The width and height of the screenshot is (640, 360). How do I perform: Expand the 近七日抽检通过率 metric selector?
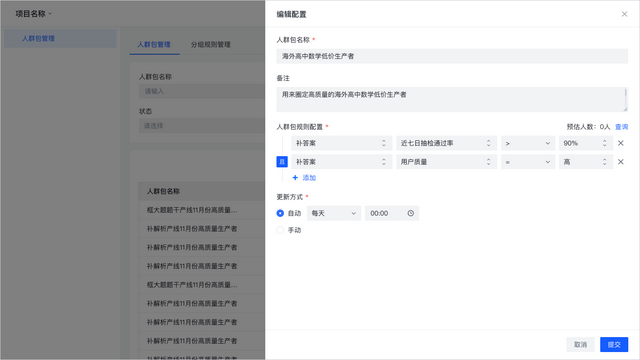[446, 143]
